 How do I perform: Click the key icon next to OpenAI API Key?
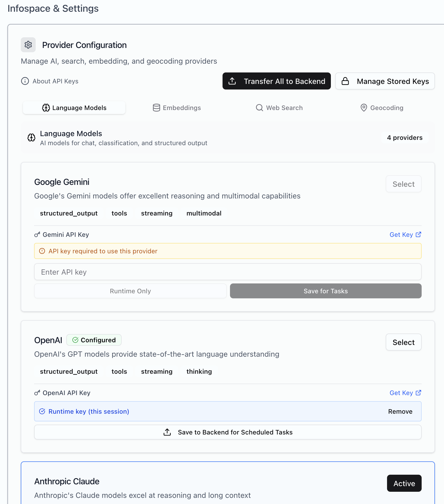37,393
